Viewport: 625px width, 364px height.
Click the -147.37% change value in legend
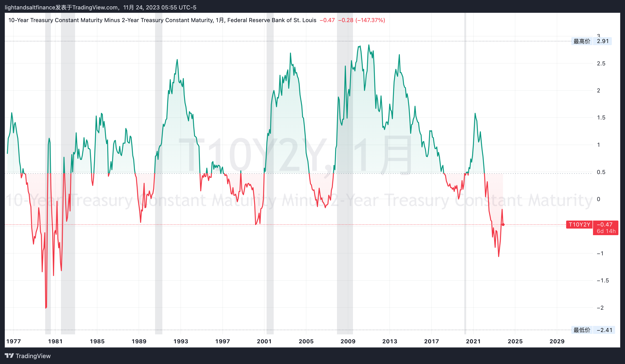(370, 20)
